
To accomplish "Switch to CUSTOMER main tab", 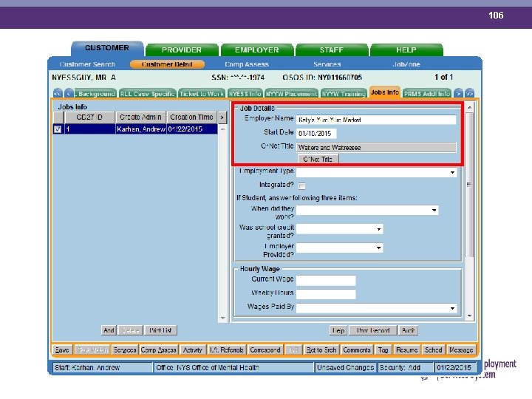I will point(107,49).
